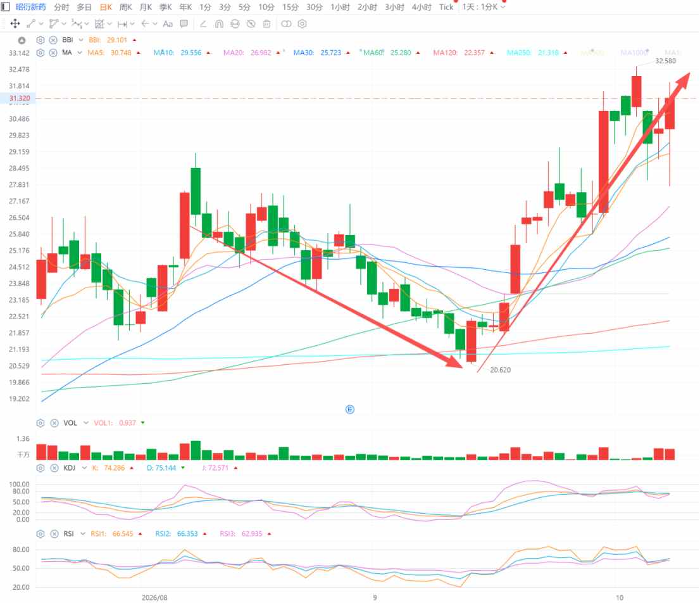Switch to the Tick chart tab
Image resolution: width=700 pixels, height=603 pixels.
click(x=446, y=7)
